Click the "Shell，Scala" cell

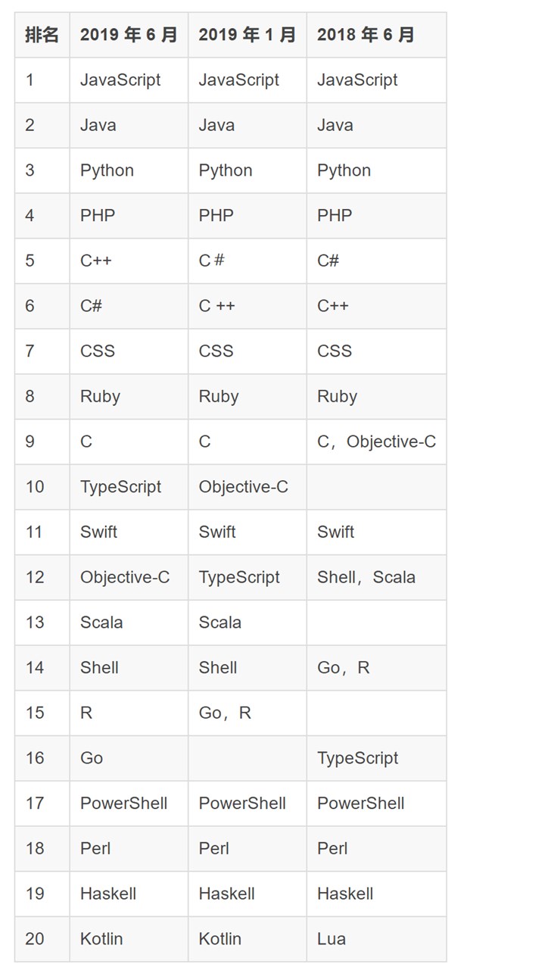tap(366, 577)
